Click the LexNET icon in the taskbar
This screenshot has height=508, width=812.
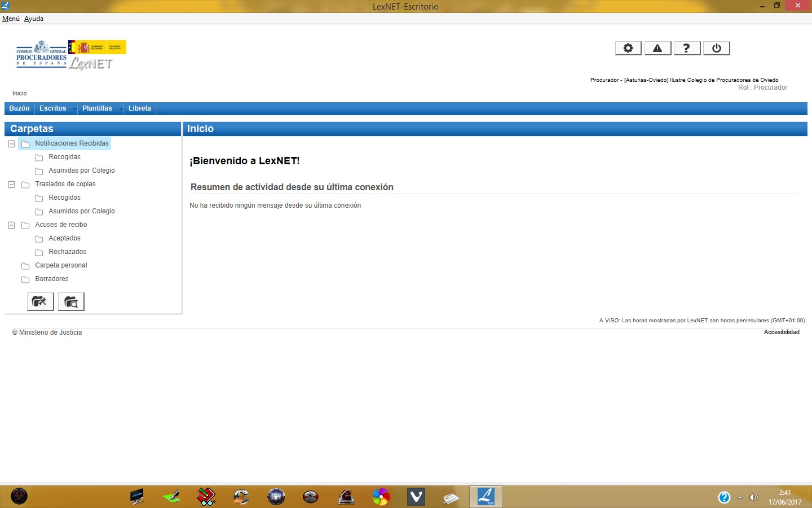pos(486,497)
